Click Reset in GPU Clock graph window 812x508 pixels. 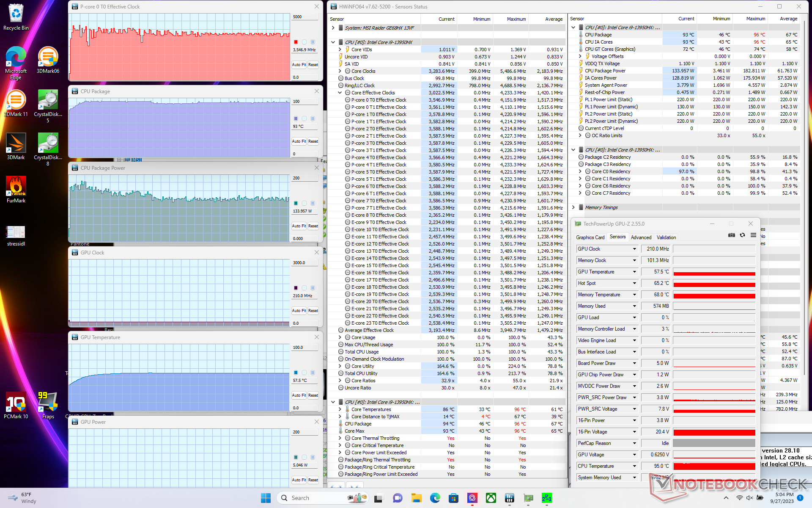pos(313,311)
